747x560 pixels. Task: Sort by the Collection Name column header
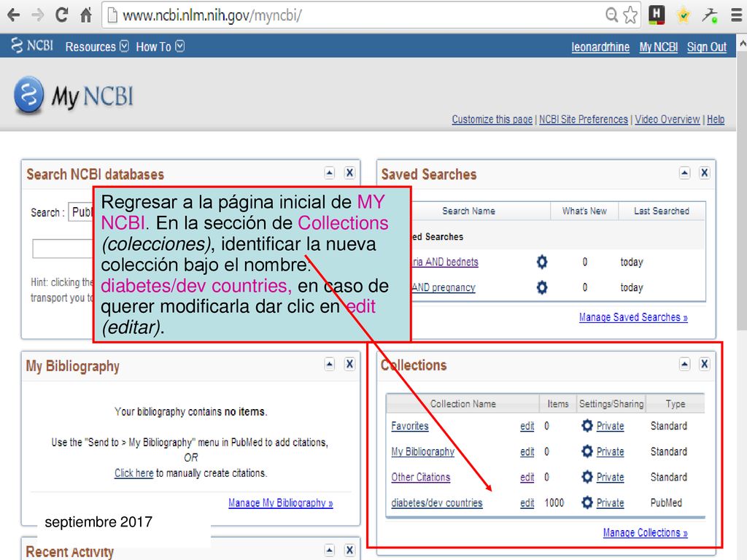tap(462, 404)
